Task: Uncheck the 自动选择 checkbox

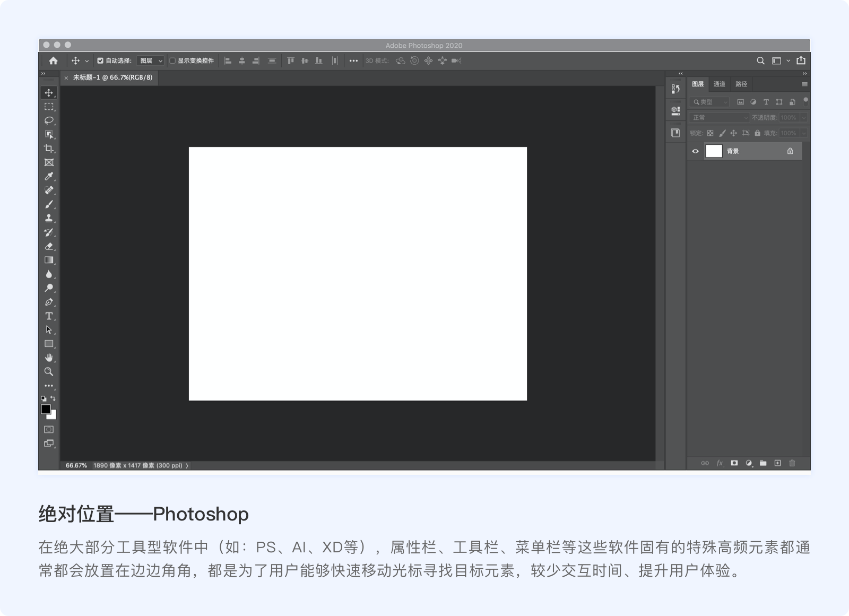Action: click(100, 60)
